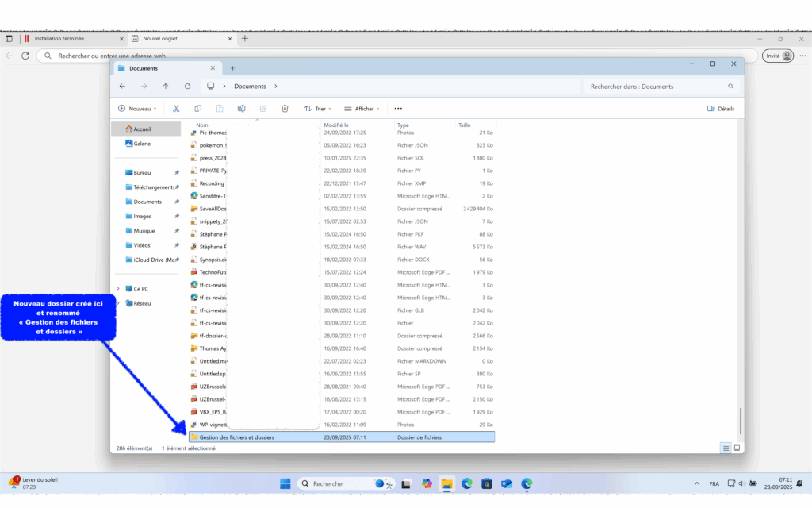Viewport: 812px width, 508px height.
Task: Click the Rename icon in Explorer toolbar
Action: 241,109
